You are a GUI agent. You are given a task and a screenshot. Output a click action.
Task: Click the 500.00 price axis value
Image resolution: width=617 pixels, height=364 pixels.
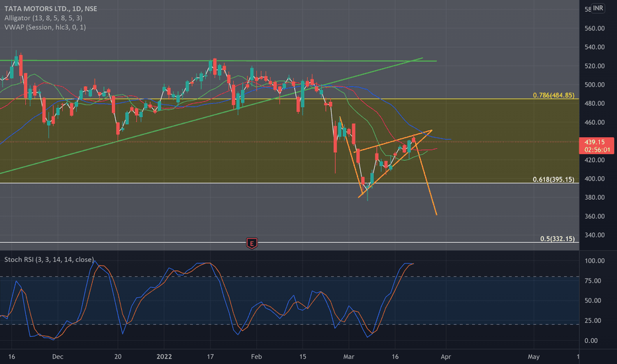594,85
